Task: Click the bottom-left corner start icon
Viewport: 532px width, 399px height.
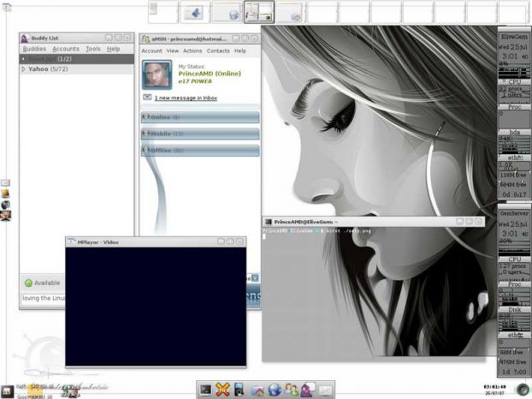Action: [7, 391]
